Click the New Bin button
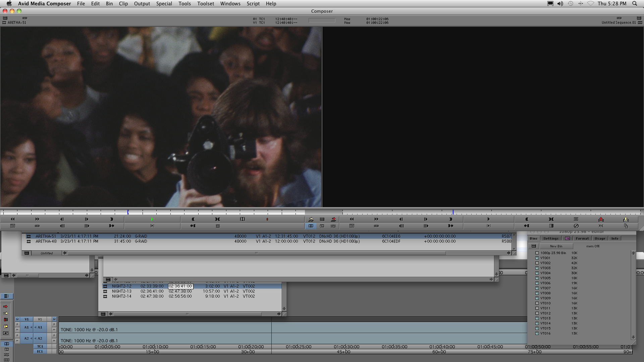 click(x=556, y=246)
